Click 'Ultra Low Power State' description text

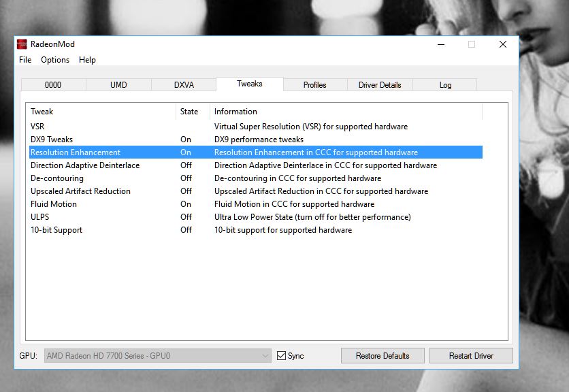[x=312, y=217]
